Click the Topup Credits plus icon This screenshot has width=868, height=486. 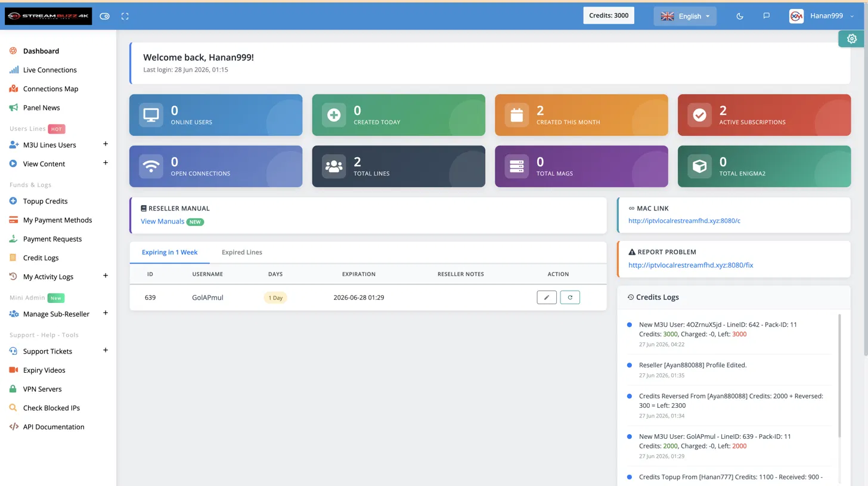(x=13, y=202)
